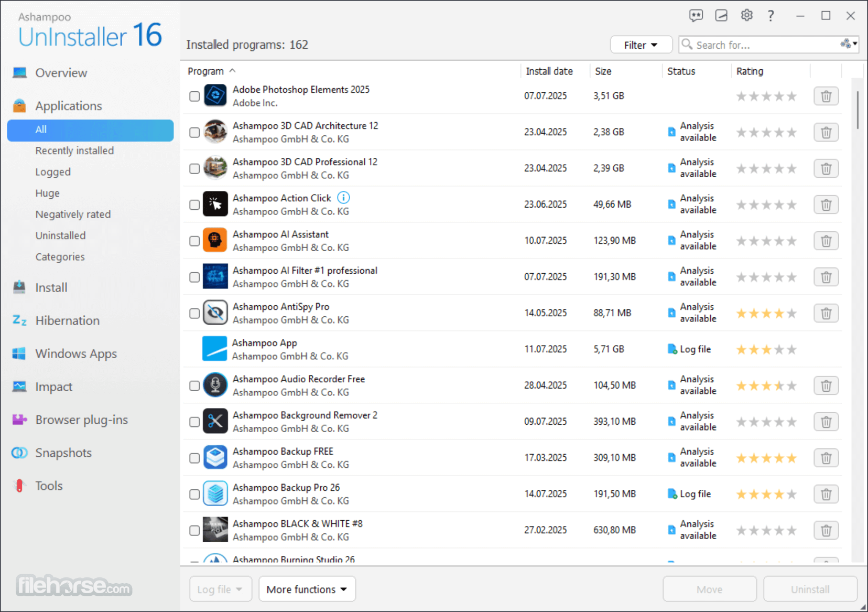Open the Filter dropdown
This screenshot has width=868, height=612.
641,45
